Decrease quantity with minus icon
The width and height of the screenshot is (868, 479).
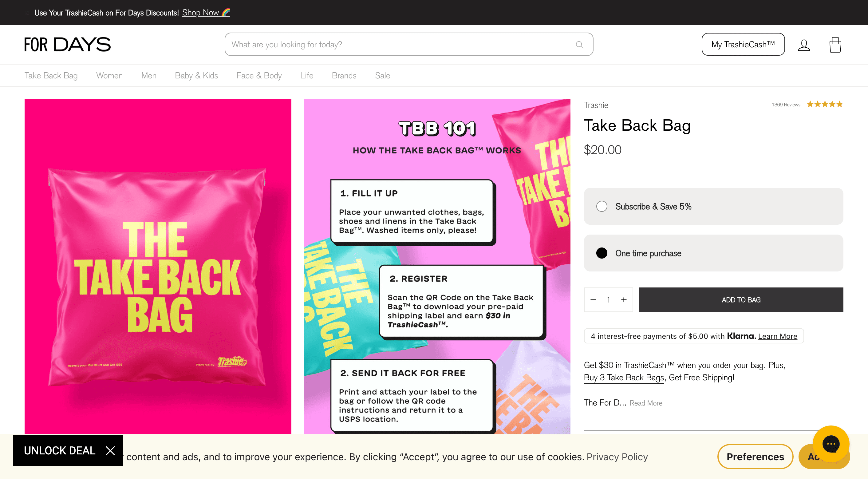click(593, 300)
